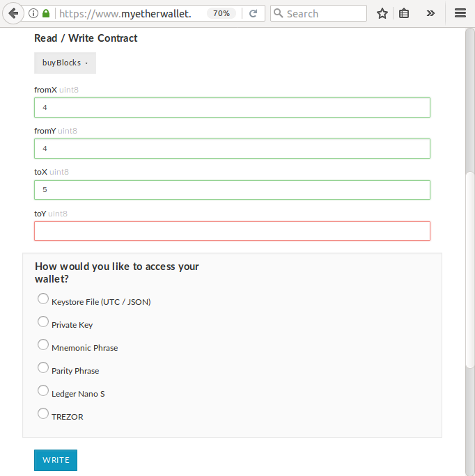The image size is (475, 476).
Task: Pick the Ledger Nano S option
Action: tap(43, 391)
